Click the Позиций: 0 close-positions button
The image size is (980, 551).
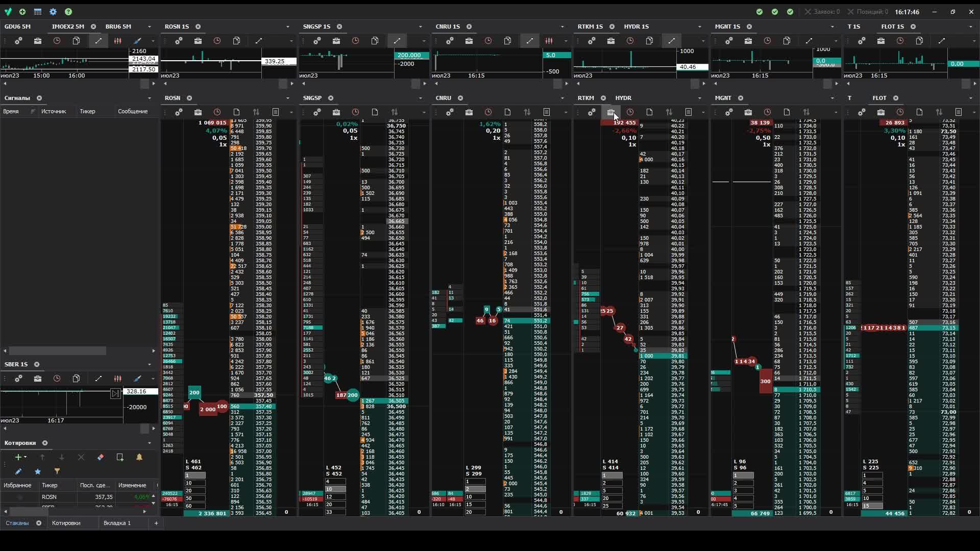pos(868,12)
